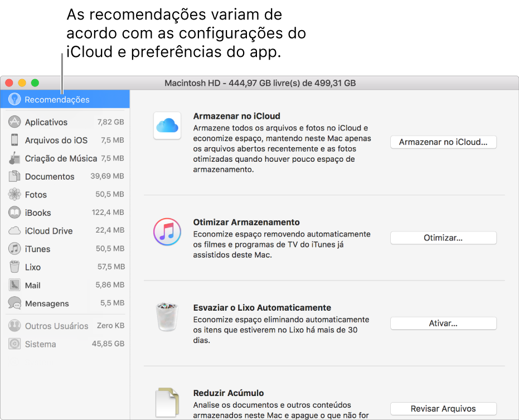This screenshot has height=420, width=519.
Task: Click the iTunes sidebar label
Action: [37, 249]
